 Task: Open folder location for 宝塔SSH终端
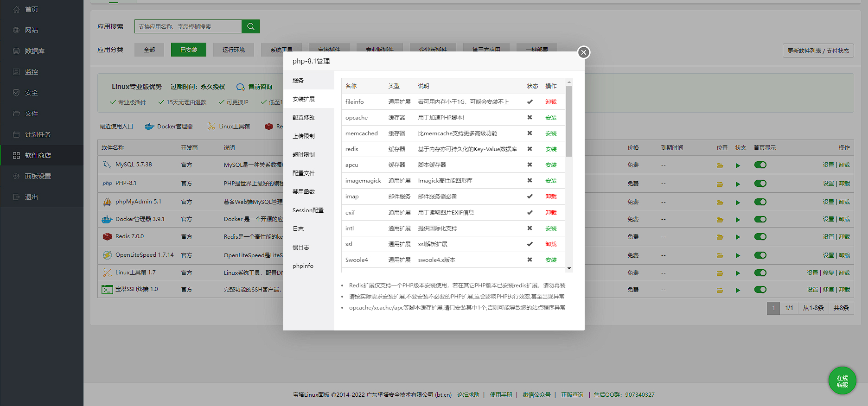720,290
